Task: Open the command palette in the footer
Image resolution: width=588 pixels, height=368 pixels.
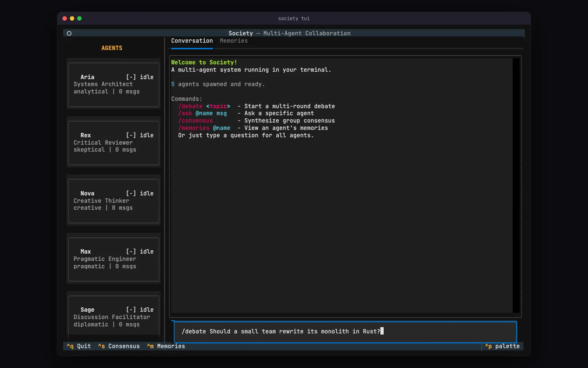Action: (502, 346)
